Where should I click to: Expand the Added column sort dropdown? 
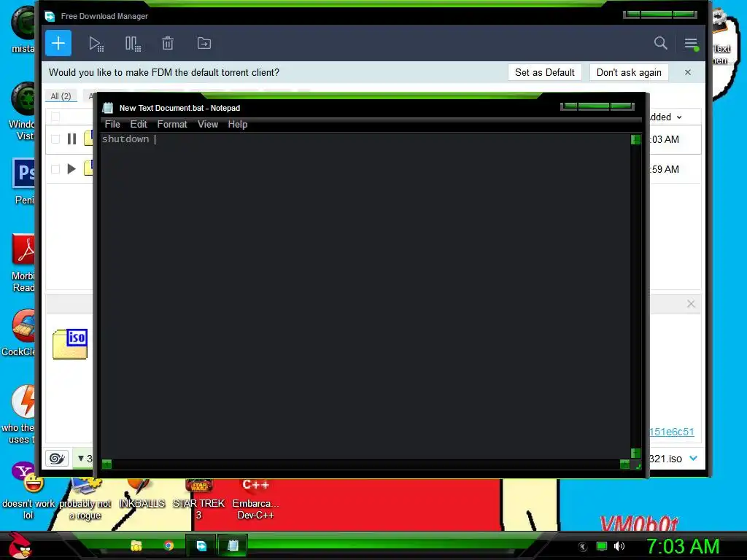pos(679,117)
